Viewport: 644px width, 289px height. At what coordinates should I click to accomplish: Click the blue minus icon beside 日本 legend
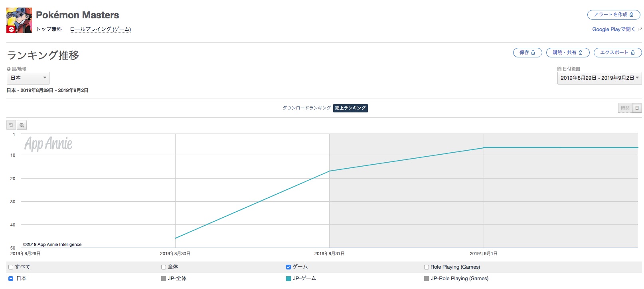click(11, 279)
